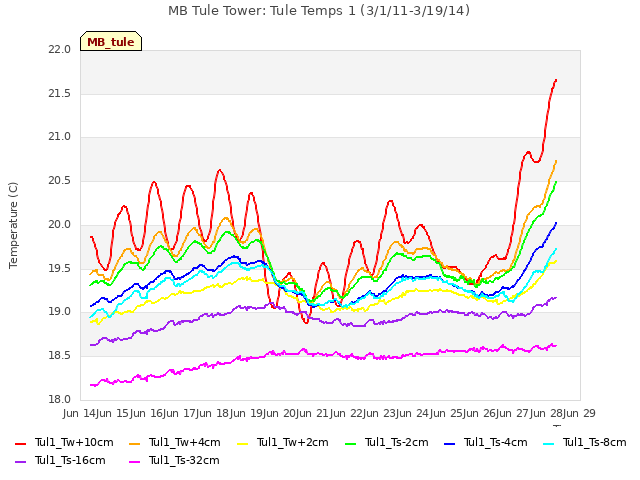The width and height of the screenshot is (640, 480).
Task: Select the Tul1_Ts-8cm legend label
Action: [x=595, y=442]
